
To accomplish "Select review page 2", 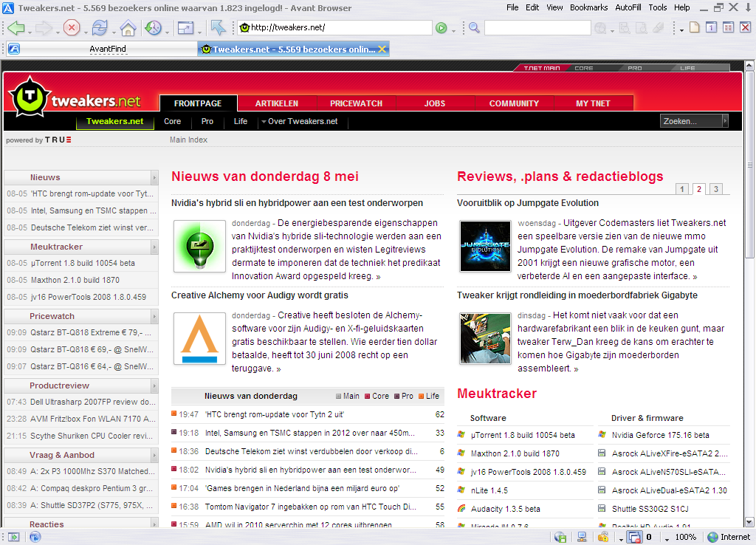I will 699,189.
